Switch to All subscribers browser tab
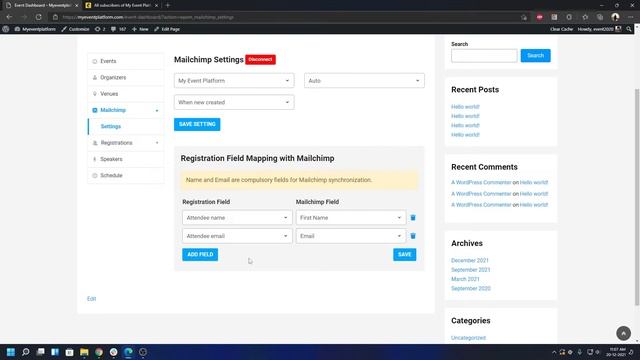The image size is (640, 360). click(122, 5)
